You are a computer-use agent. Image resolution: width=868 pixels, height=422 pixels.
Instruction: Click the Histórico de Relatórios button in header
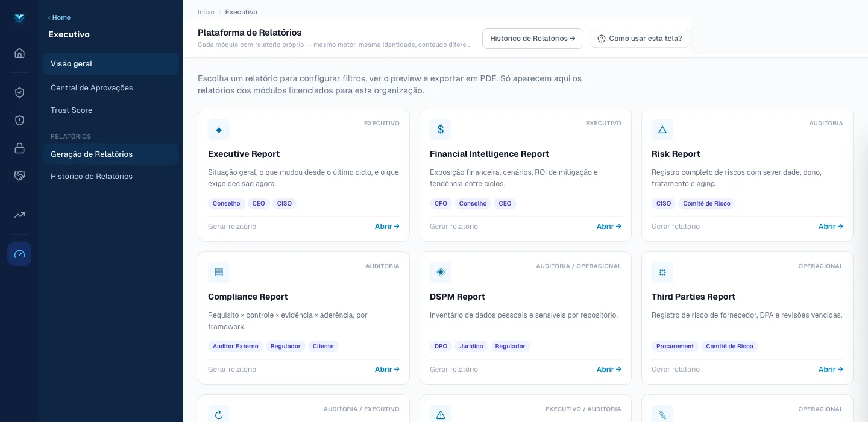[x=533, y=39]
